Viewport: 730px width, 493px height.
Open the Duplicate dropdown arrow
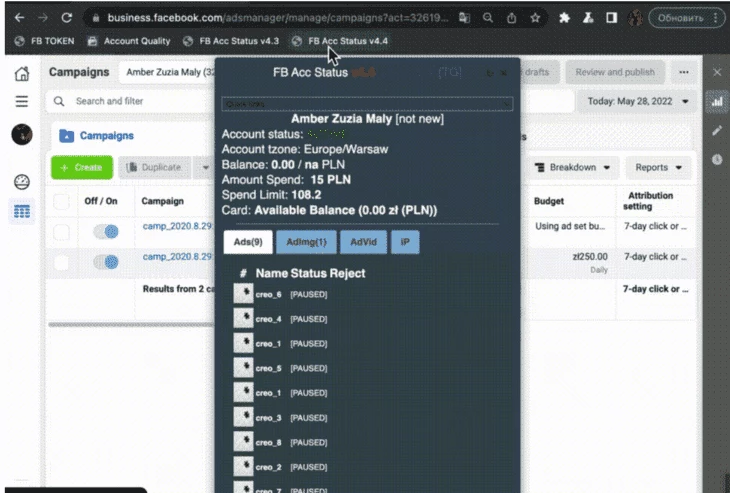(x=205, y=167)
